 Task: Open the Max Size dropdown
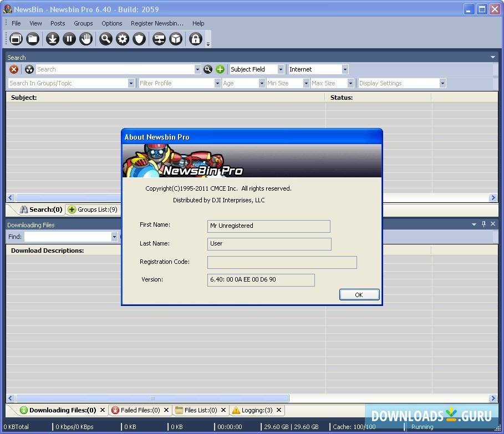click(350, 83)
